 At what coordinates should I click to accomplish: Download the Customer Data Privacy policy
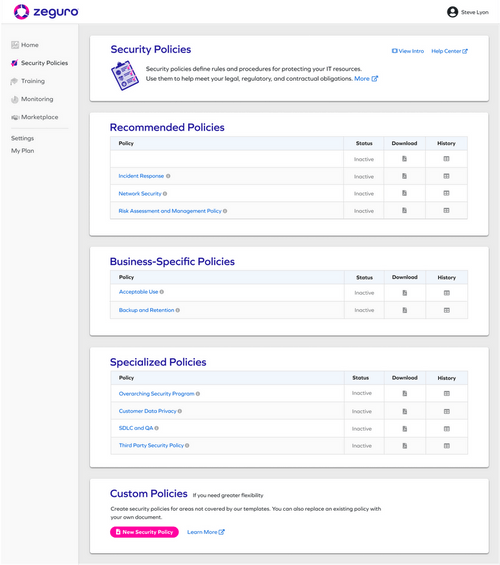click(x=405, y=411)
